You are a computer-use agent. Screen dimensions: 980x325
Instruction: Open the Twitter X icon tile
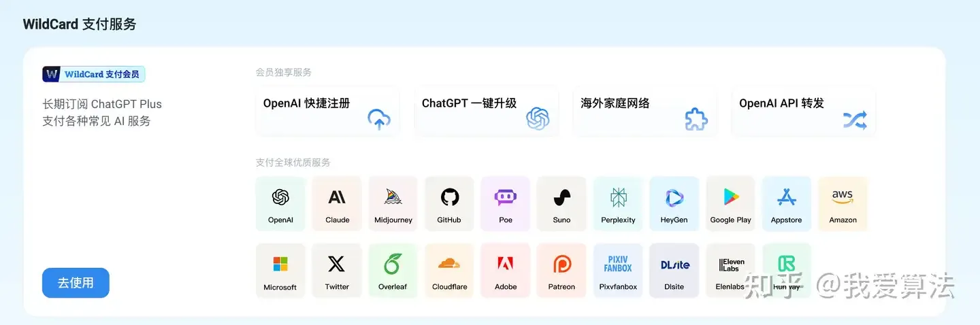(x=337, y=271)
